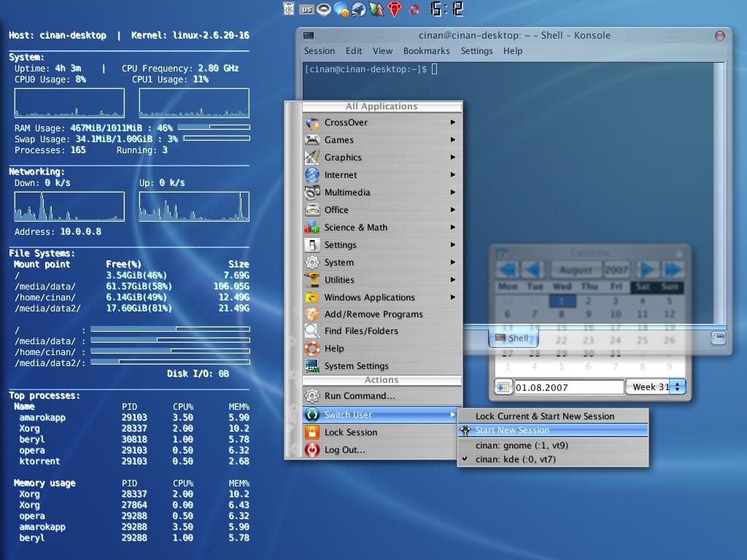Expand the Internet submenu arrow
Image resolution: width=747 pixels, height=560 pixels.
(452, 175)
